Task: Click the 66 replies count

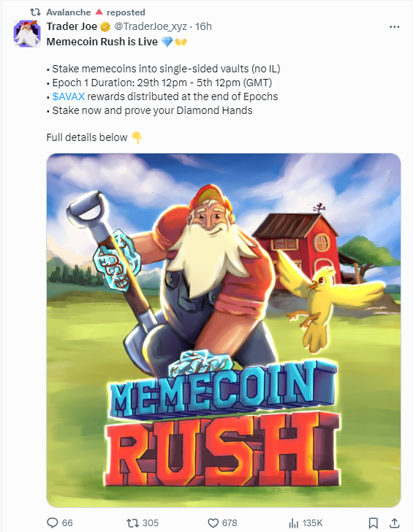Action: tap(67, 522)
